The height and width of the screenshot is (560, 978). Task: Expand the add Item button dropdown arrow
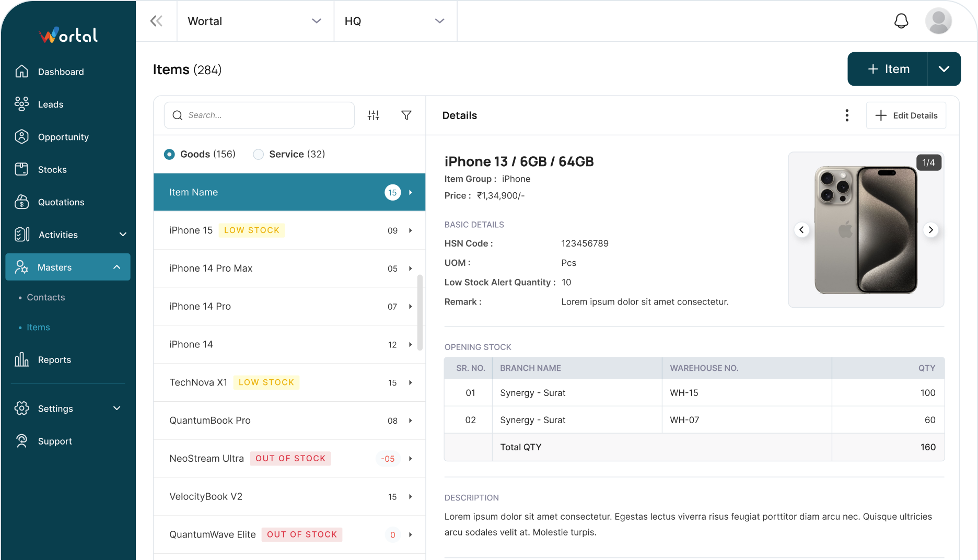944,69
